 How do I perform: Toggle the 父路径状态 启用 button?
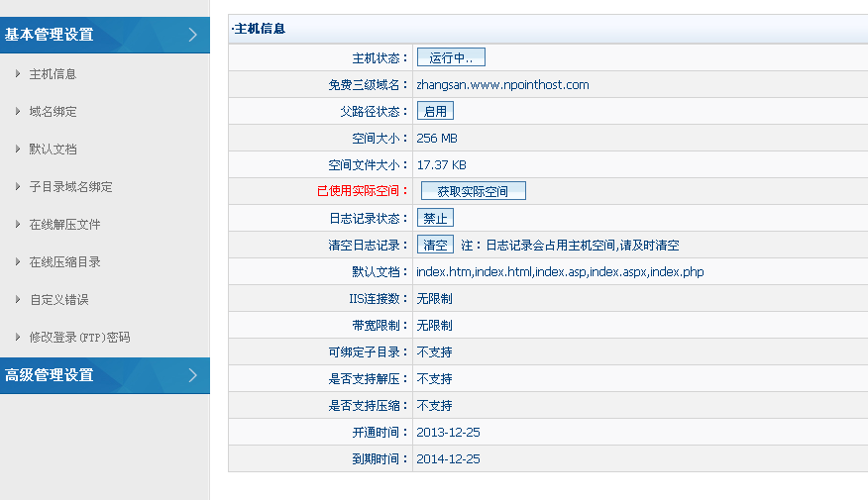tap(435, 111)
